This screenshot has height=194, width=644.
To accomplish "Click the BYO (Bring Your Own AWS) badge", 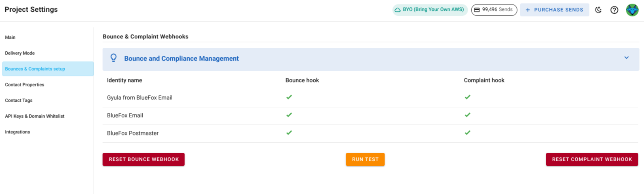I will point(430,10).
